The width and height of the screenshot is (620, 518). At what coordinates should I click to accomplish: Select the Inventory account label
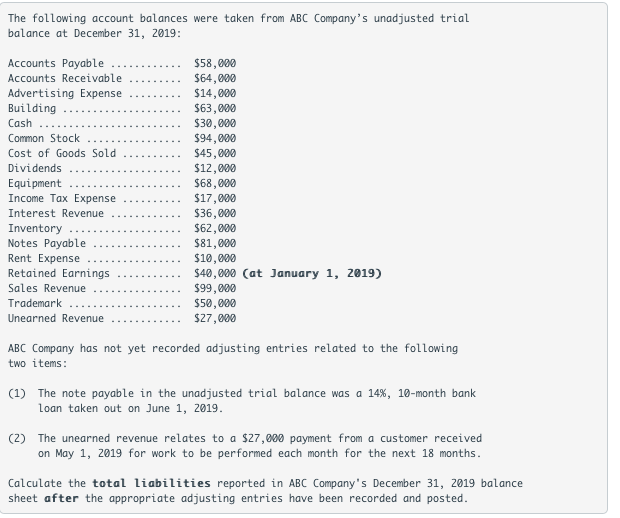click(x=34, y=228)
